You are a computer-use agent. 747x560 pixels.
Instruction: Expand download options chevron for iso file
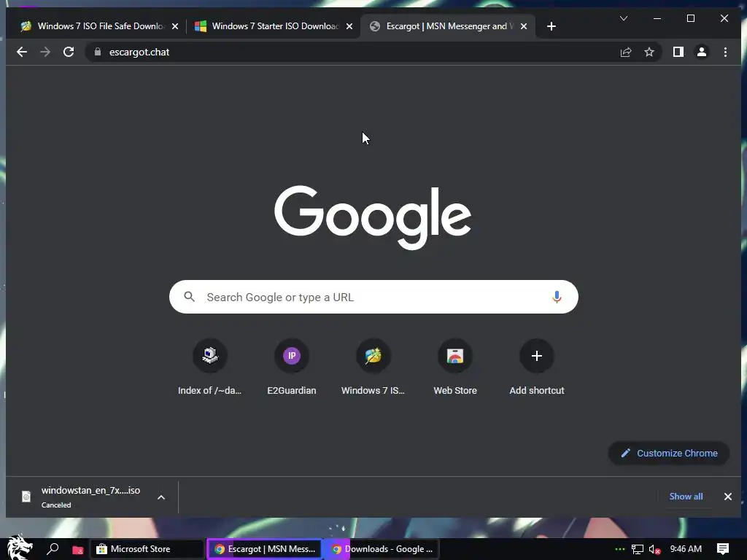click(161, 497)
